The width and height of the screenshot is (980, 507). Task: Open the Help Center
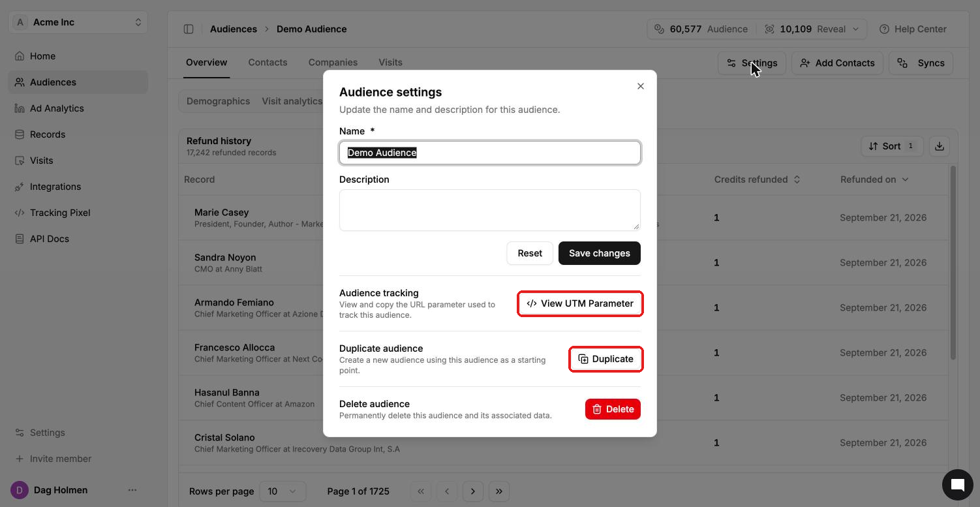pos(913,29)
